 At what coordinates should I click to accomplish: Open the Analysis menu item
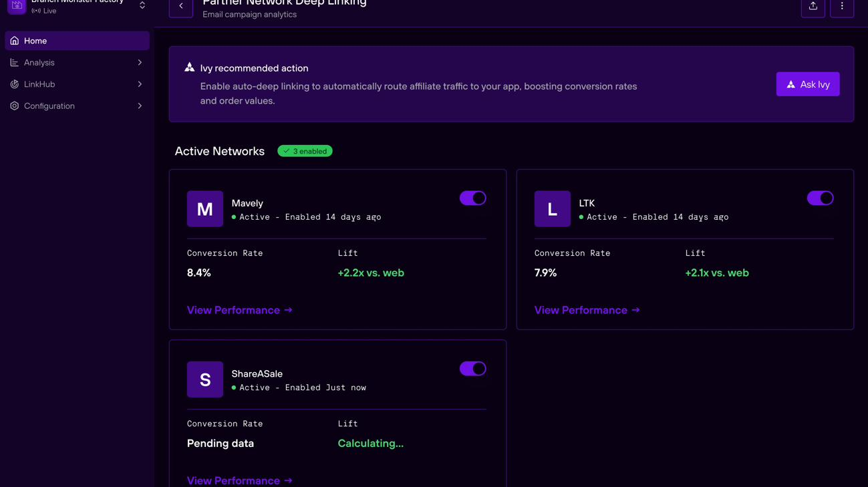coord(77,63)
